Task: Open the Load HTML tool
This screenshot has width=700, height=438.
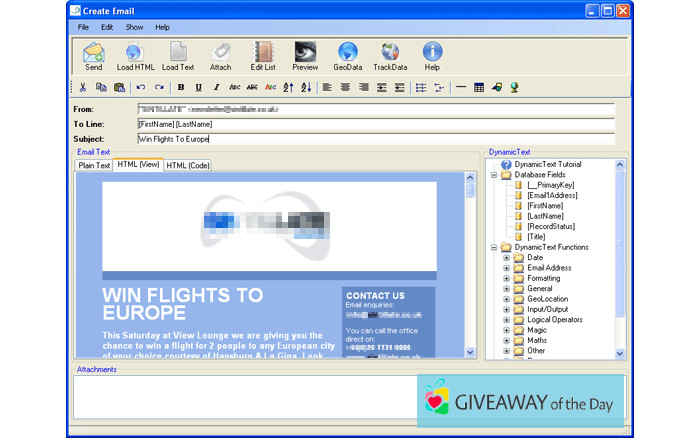Action: click(135, 55)
